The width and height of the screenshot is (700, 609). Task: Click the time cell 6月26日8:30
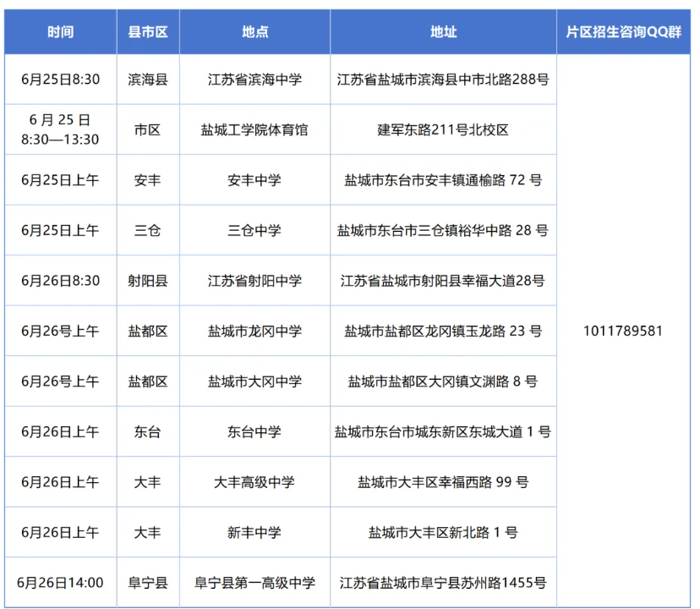(x=61, y=281)
